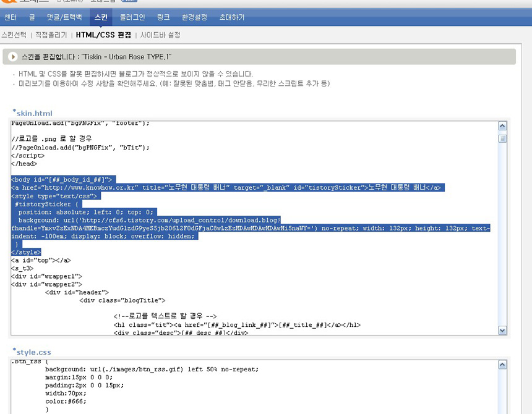Screen dimensions: 532x414
Task: Click the '미리보기를 이용하여 수정 사항을' notice
Action: click(x=174, y=83)
